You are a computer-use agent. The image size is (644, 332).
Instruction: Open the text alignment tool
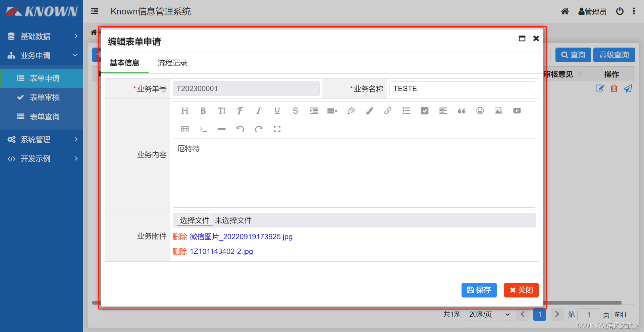click(x=443, y=111)
